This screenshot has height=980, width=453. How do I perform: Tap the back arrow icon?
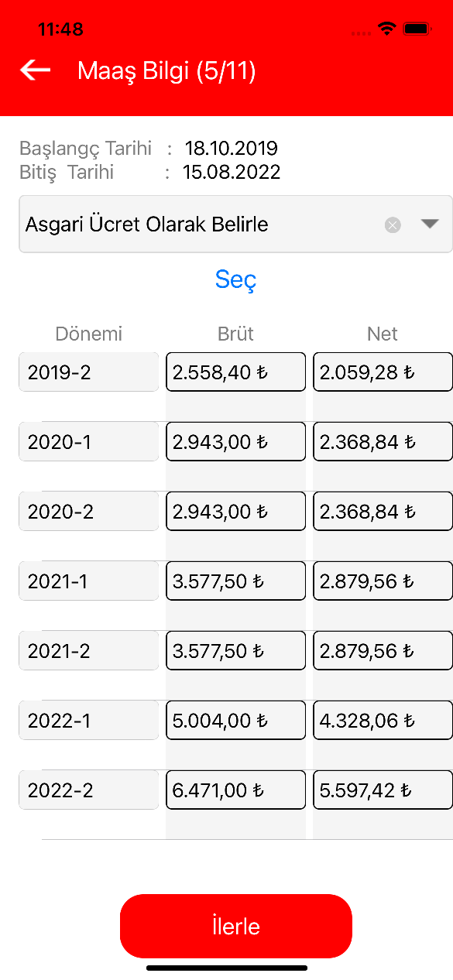tap(35, 70)
